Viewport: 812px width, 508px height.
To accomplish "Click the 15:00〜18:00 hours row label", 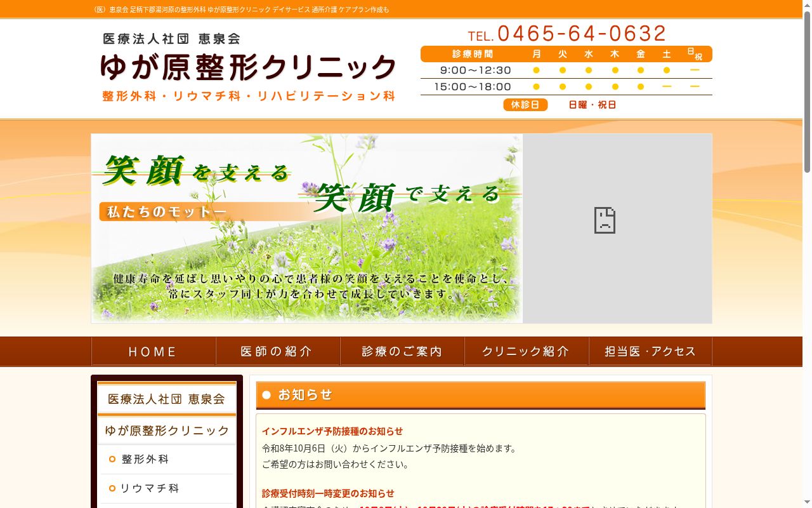I will coord(473,87).
